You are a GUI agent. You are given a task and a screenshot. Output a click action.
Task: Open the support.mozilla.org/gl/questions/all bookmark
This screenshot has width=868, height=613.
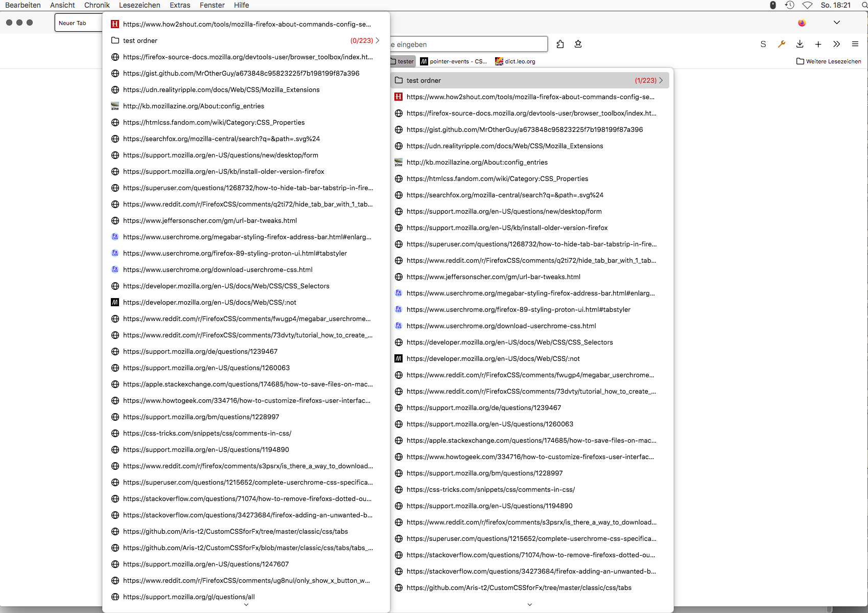246,597
